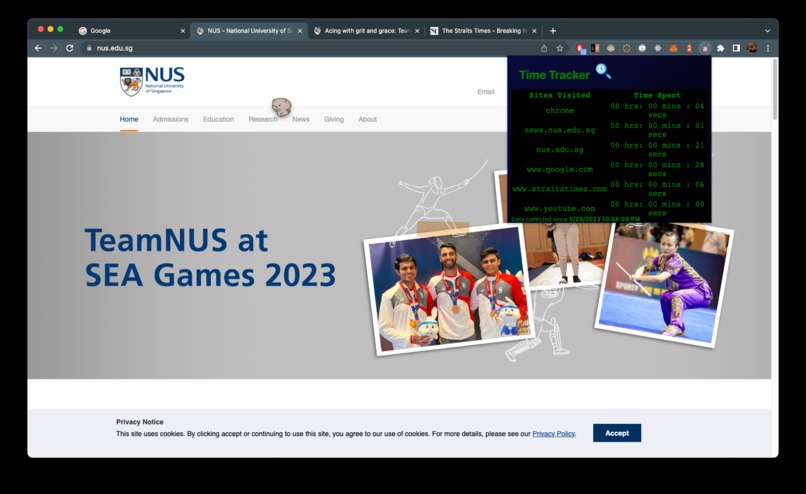Accept the cookies privacy notice

point(617,433)
